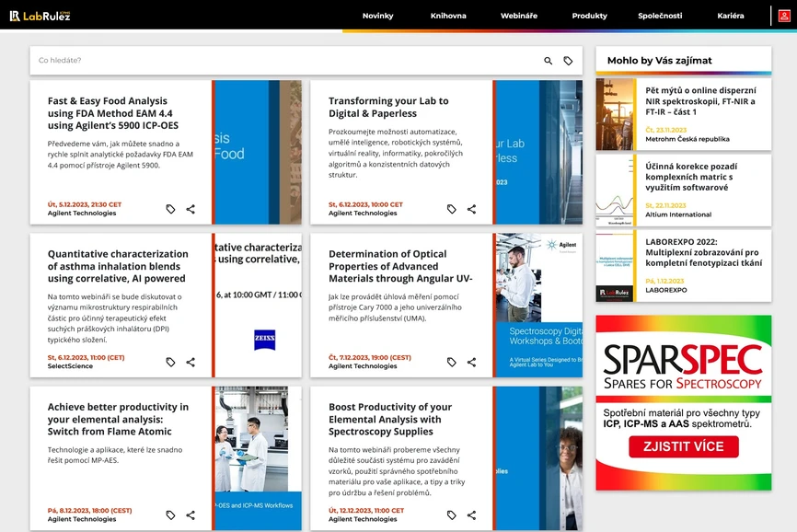Viewport: 797px width, 532px height.
Task: Click tag icon on Achieve better productivity card
Action: (x=171, y=515)
